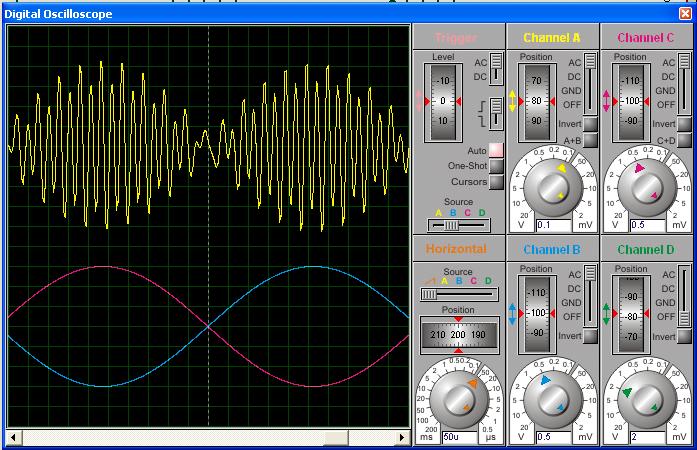Click the Channel B heading
The width and height of the screenshot is (697, 450).
[x=552, y=249]
